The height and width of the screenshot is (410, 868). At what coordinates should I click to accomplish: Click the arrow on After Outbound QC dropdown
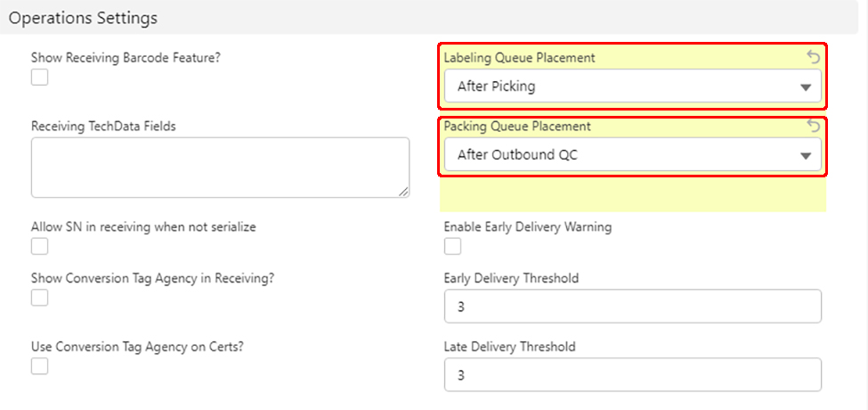(x=805, y=156)
